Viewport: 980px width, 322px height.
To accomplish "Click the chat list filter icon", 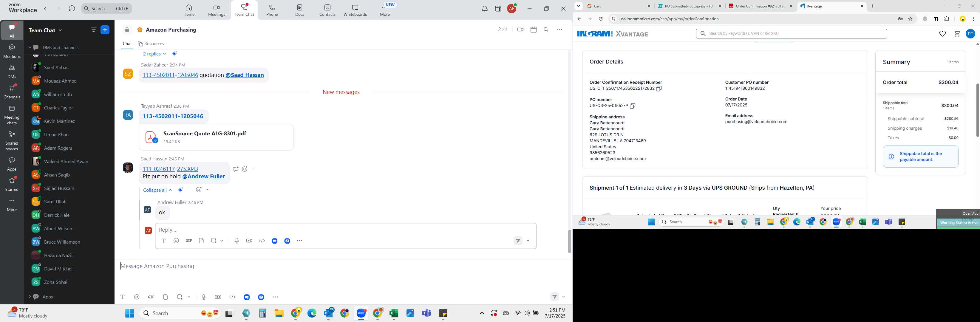I will pos(93,30).
